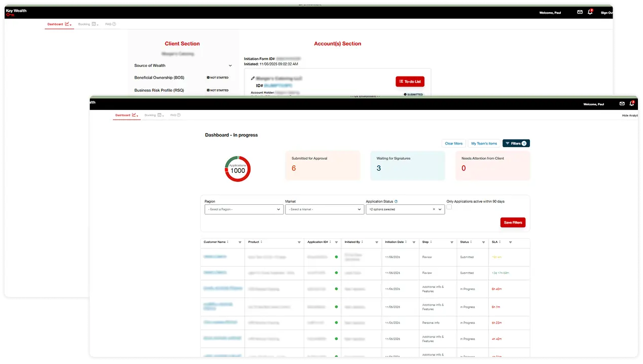Clear Application Status selections with the x
643x364 pixels.
click(x=434, y=209)
